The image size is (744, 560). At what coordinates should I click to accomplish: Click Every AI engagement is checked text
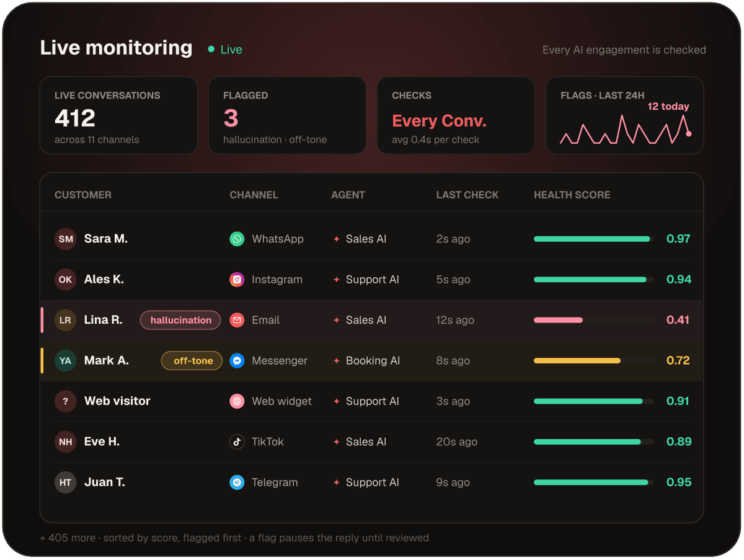[624, 50]
